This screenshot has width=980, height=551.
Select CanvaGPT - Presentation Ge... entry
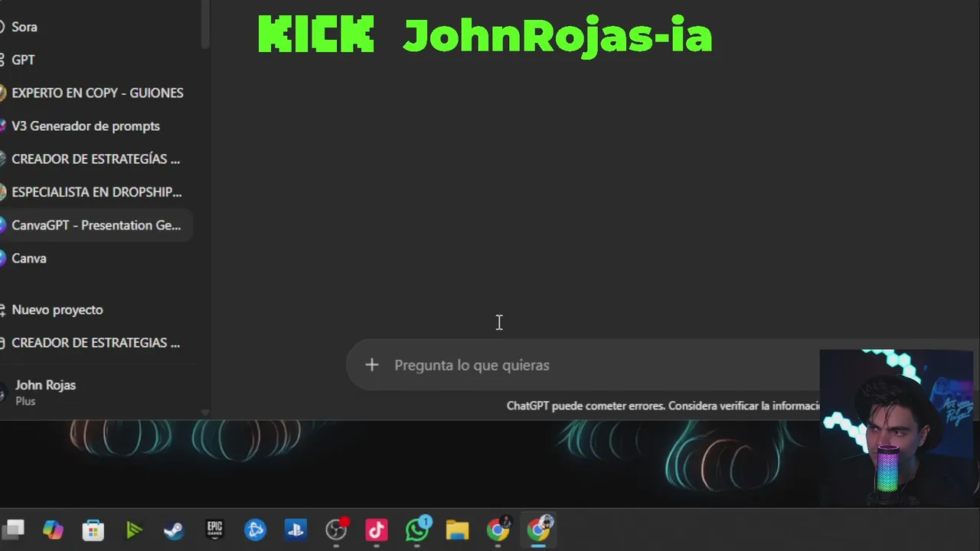(x=96, y=225)
